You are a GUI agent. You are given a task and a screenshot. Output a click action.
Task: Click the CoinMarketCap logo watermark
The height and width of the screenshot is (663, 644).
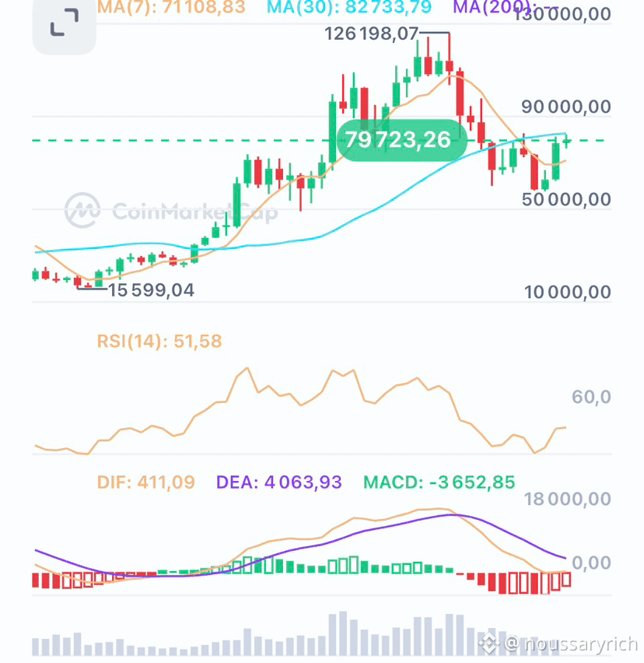point(82,210)
